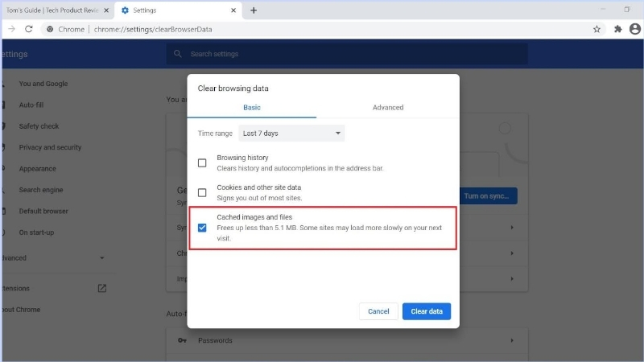Close the Tom's Guide tab
The width and height of the screenshot is (644, 362).
click(x=106, y=10)
